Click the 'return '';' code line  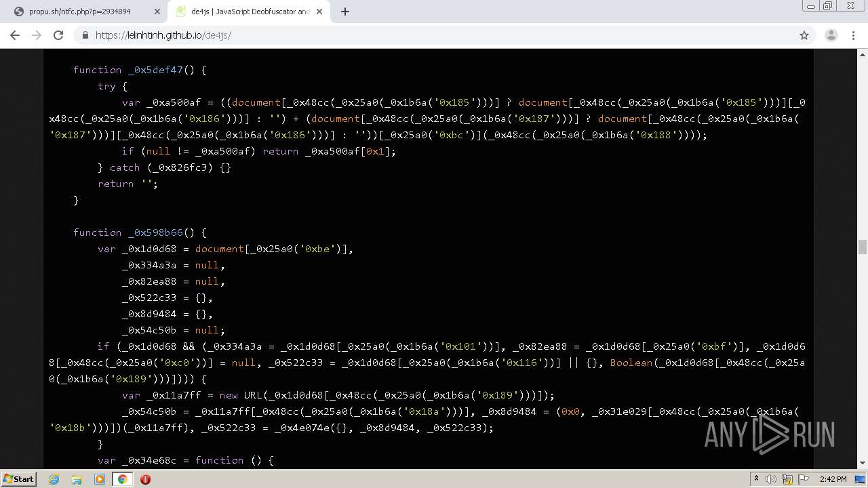tap(127, 184)
